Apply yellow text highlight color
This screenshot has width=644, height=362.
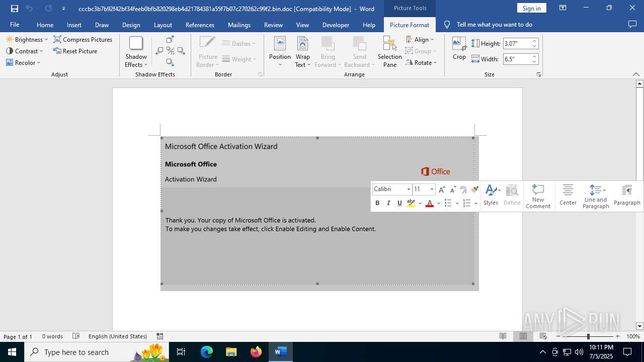click(x=411, y=203)
